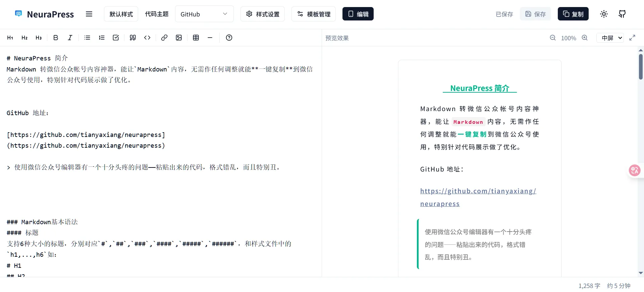Viewport: 644px width, 292px height.
Task: Insert a table using table icon
Action: pyautogui.click(x=196, y=38)
